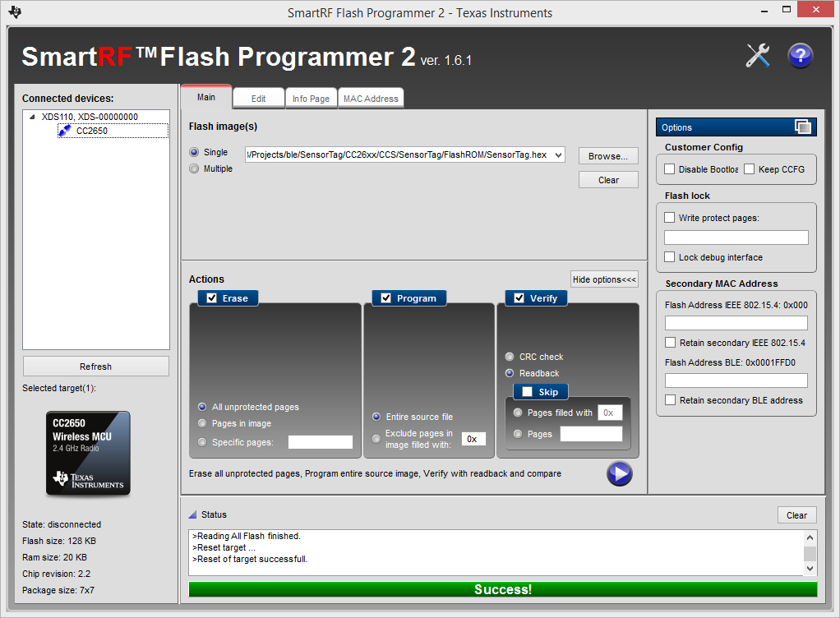Select Readback verify option
The image size is (840, 618).
[x=510, y=373]
